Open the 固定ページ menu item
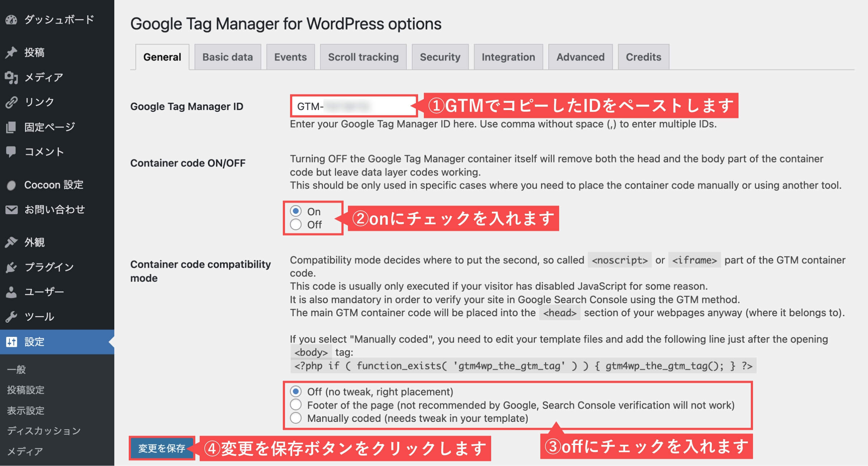 [57, 127]
